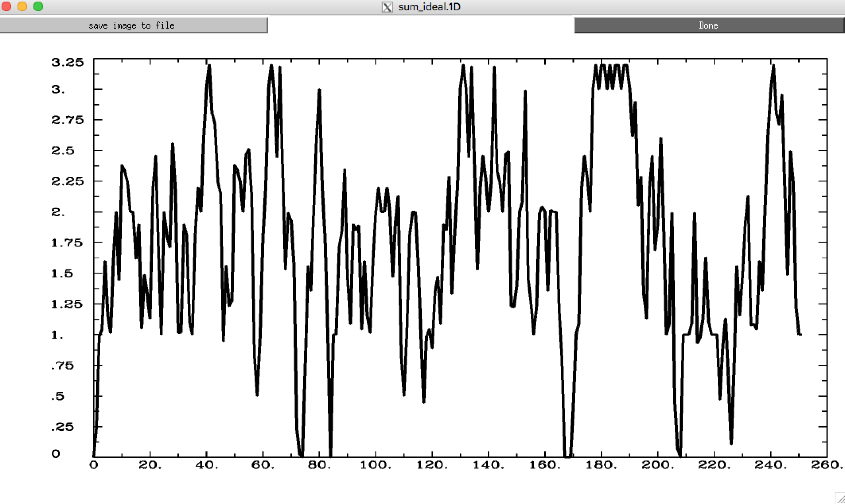845x504 pixels.
Task: Click the y-axis label .5
Action: click(x=58, y=396)
